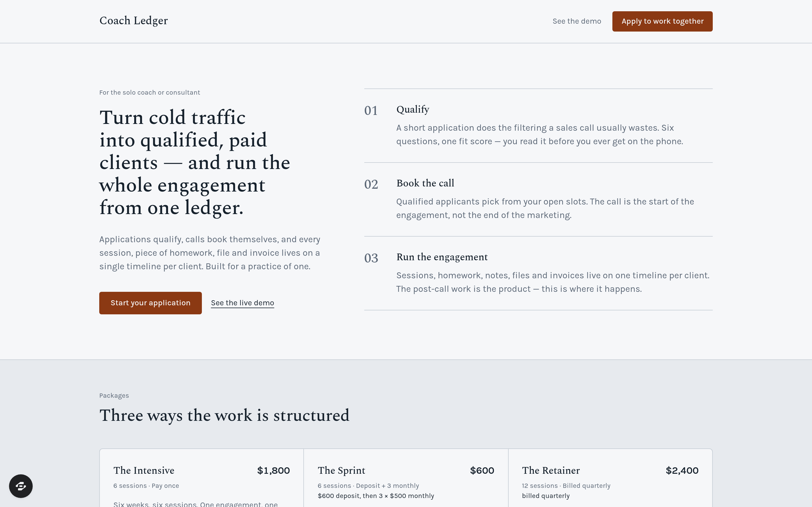Viewport: 812px width, 507px height.
Task: Click the Three ways the work heading
Action: click(x=224, y=415)
